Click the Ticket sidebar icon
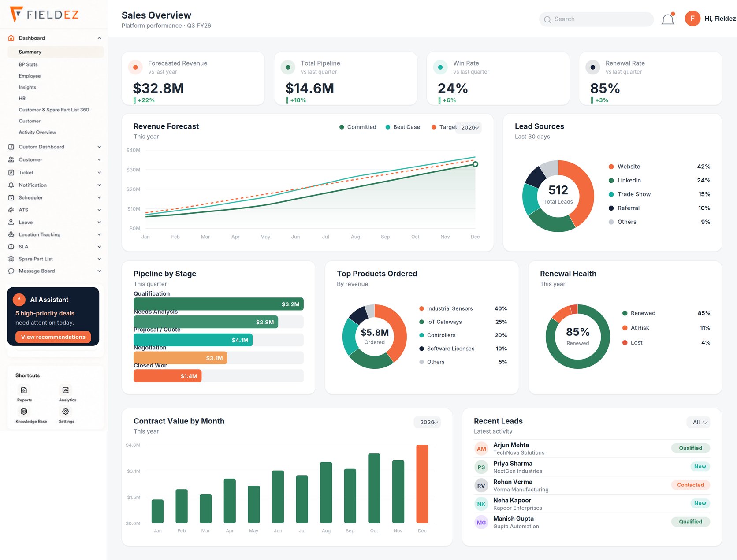Screen dimensions: 737x560 (11, 172)
